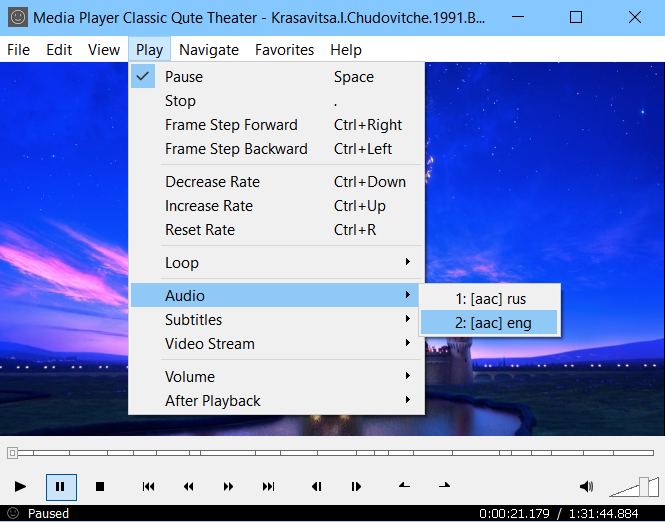Viewport: 665px width, 522px height.
Task: Click the Play button in the control bar
Action: coord(20,487)
